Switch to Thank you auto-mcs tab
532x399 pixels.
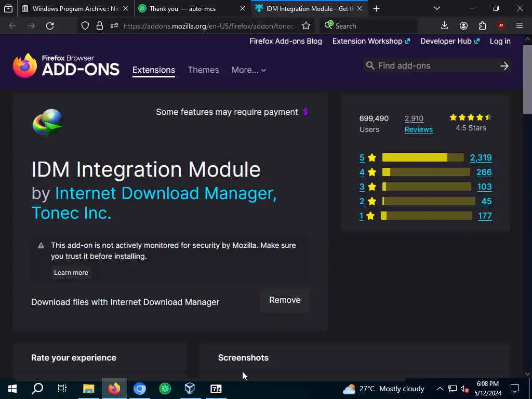(192, 9)
